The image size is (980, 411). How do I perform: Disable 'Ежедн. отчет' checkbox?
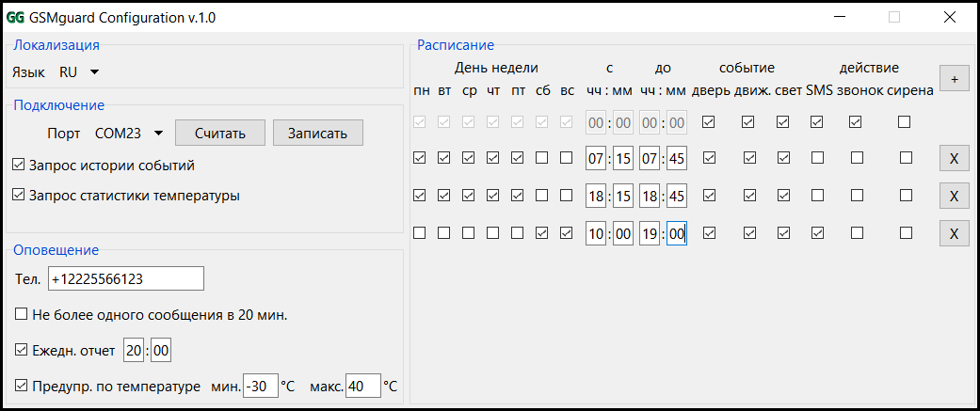22,351
